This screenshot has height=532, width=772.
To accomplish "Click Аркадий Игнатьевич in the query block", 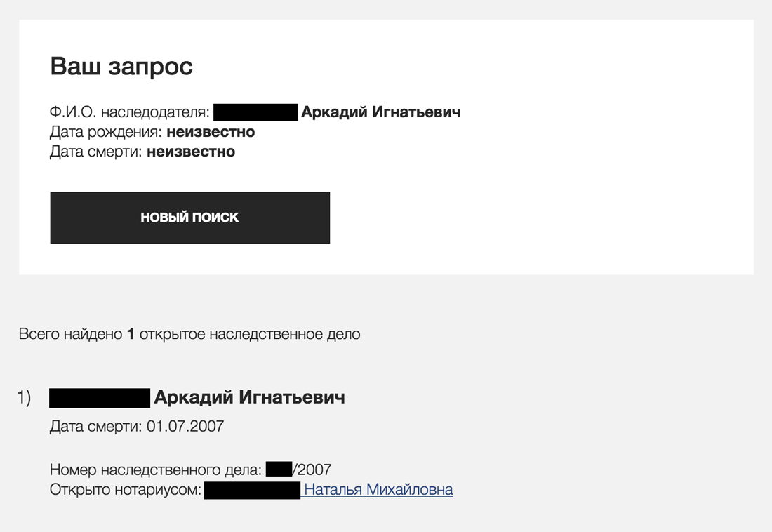I will click(380, 112).
